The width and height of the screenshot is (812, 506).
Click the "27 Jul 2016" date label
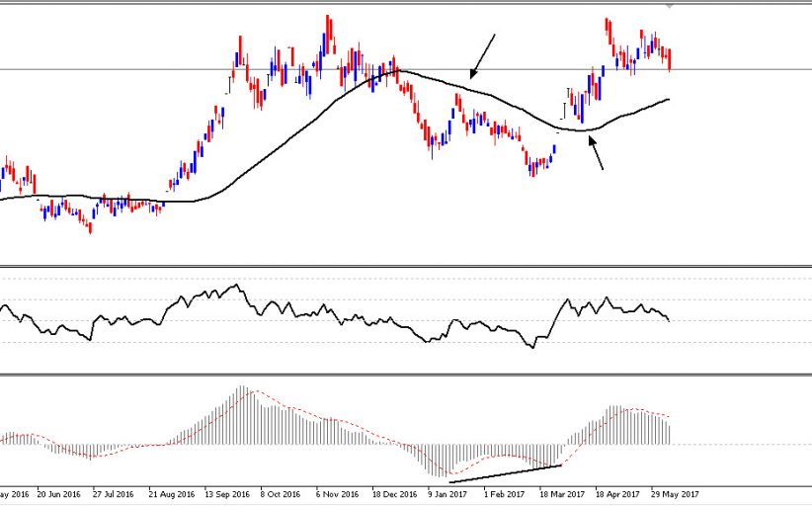pos(114,494)
